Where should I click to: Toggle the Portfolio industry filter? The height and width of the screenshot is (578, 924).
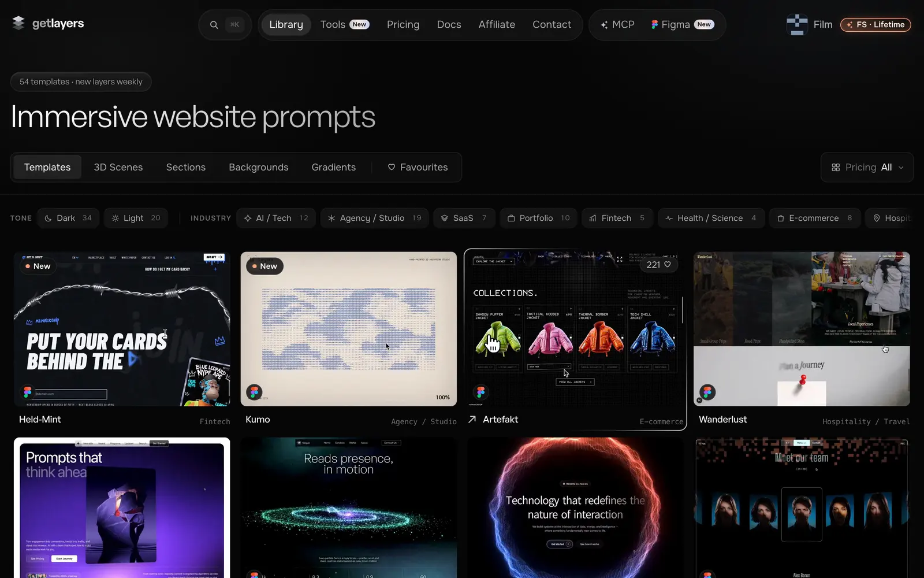click(538, 218)
